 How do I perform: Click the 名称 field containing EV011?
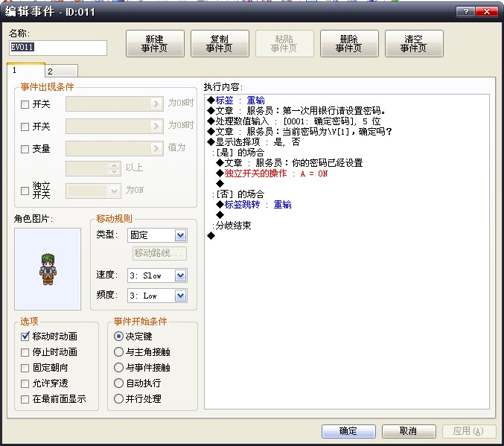[58, 48]
